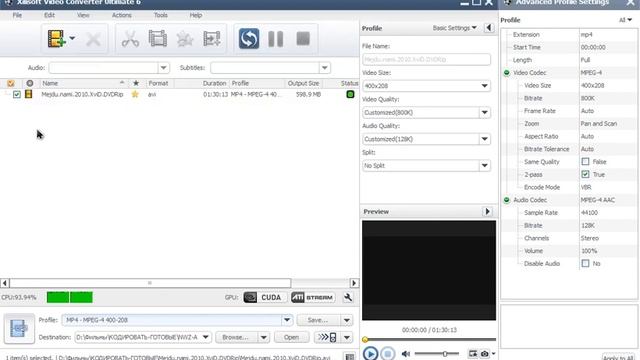Viewport: 640px width, 360px height.
Task: Expand the Preview panel arrow
Action: pos(487,211)
